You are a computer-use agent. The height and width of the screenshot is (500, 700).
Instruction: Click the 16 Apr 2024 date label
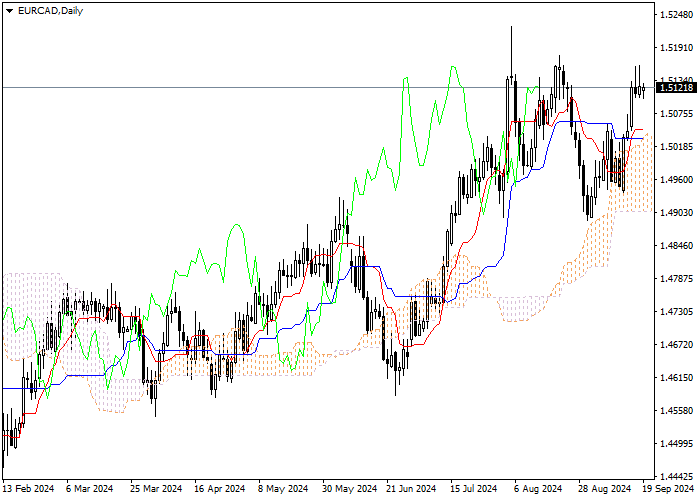[220, 489]
